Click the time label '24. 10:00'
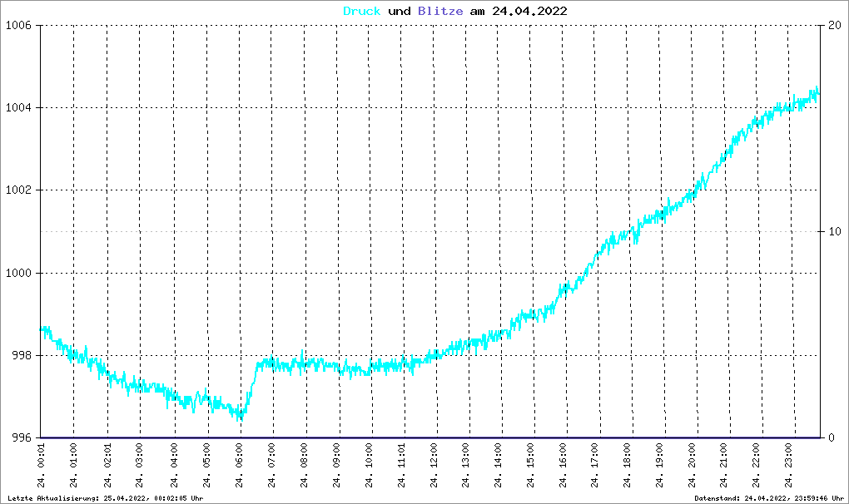Viewport: 849px width, 504px height. click(370, 466)
